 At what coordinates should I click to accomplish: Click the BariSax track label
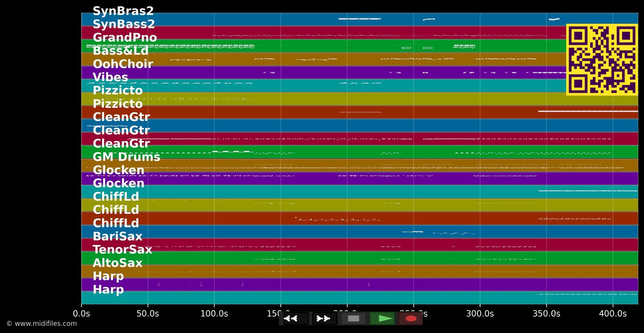pos(117,236)
